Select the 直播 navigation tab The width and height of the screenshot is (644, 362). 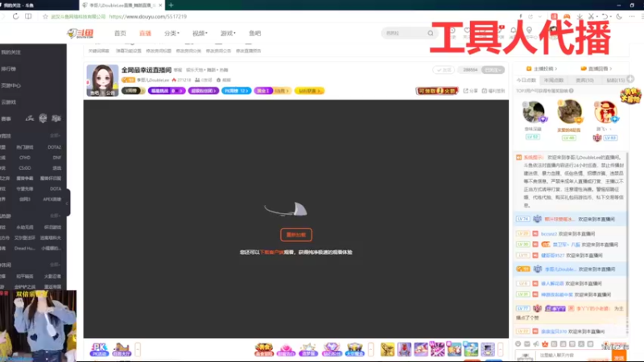tap(145, 33)
